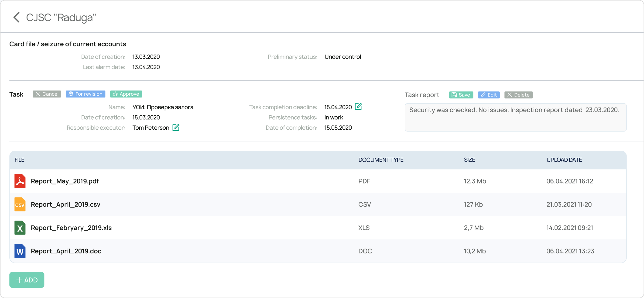Click the back arrow next to CJSC "Raduga"
Screen dimensions: 644x298
tap(17, 17)
